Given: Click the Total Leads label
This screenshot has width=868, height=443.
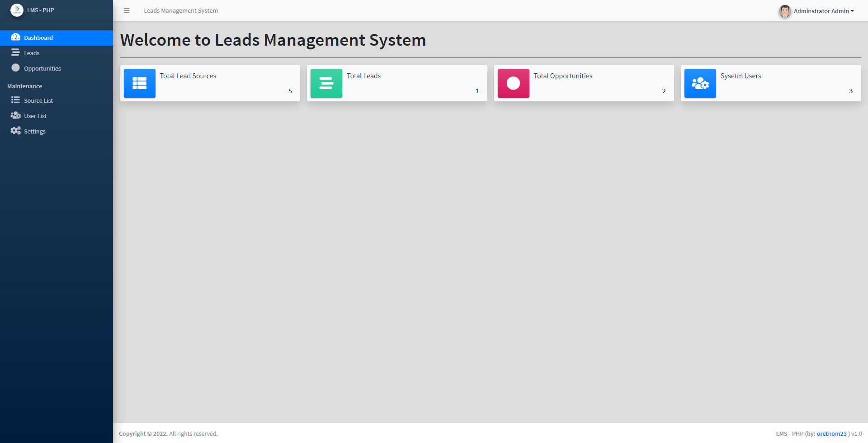Looking at the screenshot, I should (364, 76).
